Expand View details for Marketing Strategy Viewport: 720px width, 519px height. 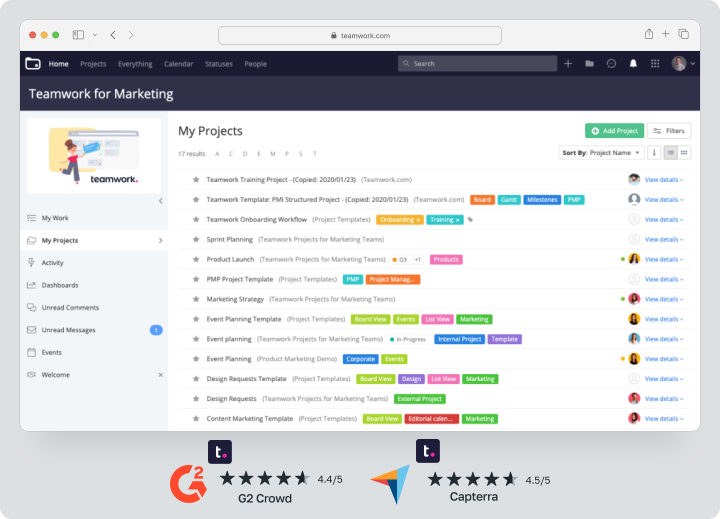pyautogui.click(x=664, y=299)
